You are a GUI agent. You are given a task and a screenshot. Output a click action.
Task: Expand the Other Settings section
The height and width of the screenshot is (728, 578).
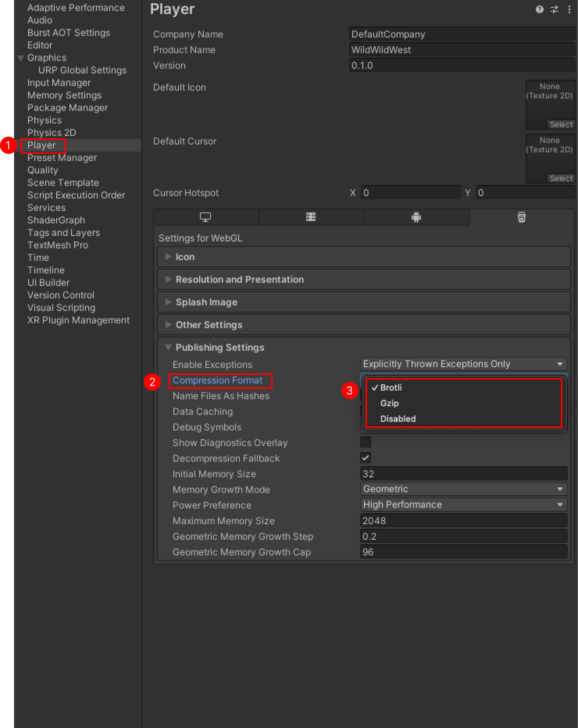pos(364,325)
